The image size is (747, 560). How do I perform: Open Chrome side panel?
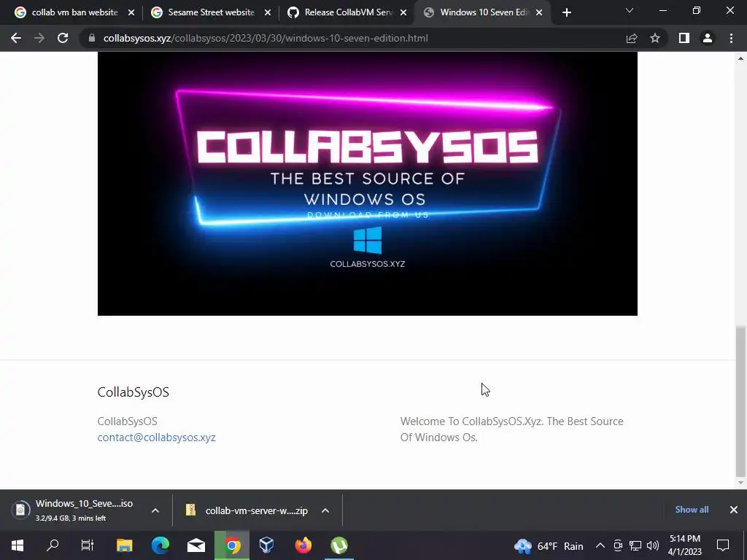tap(684, 38)
